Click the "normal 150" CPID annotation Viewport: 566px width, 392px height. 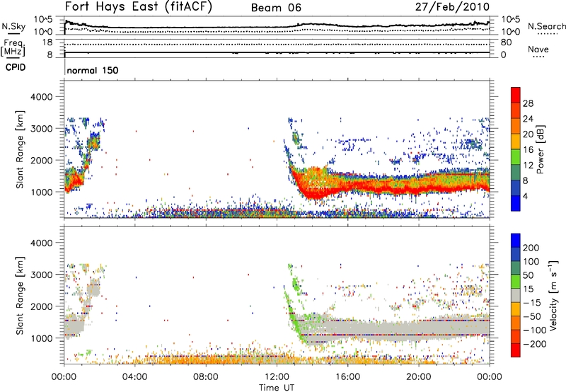point(93,70)
